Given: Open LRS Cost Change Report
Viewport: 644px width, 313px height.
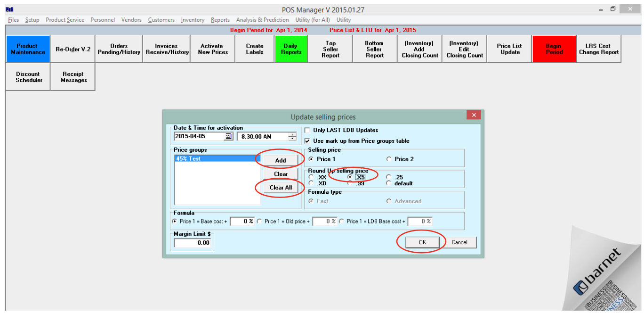Looking at the screenshot, I should click(x=599, y=49).
